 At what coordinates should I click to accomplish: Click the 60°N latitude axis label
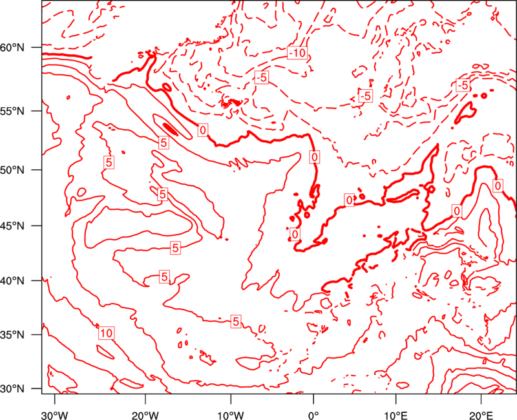pyautogui.click(x=12, y=47)
